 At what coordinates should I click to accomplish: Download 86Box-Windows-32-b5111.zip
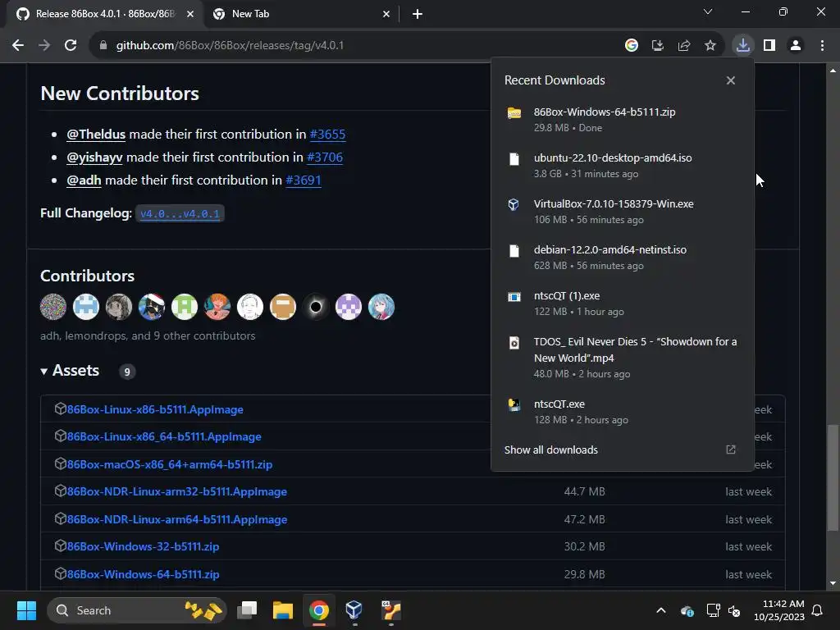[x=143, y=546]
